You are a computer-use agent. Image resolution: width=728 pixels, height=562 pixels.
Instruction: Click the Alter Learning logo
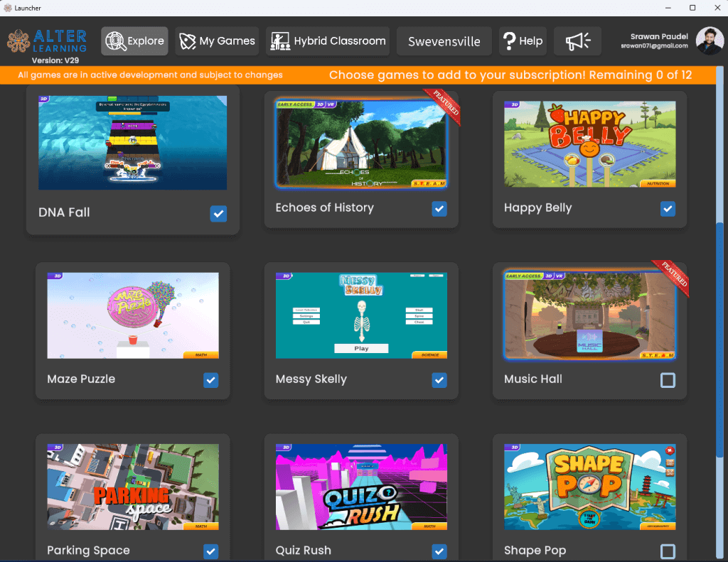[47, 41]
